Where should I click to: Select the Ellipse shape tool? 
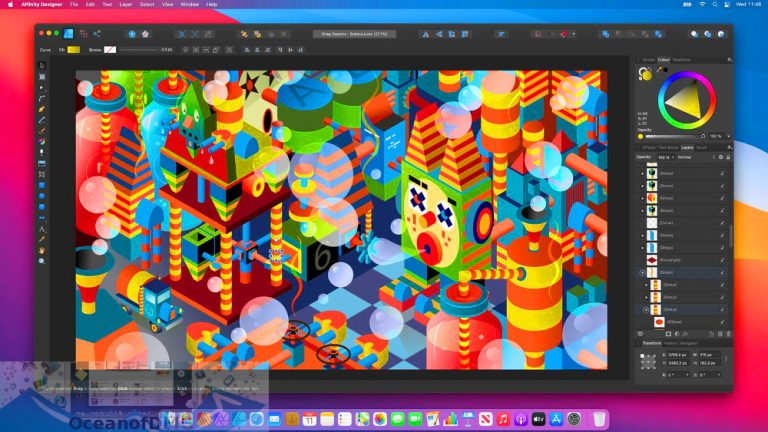point(42,196)
